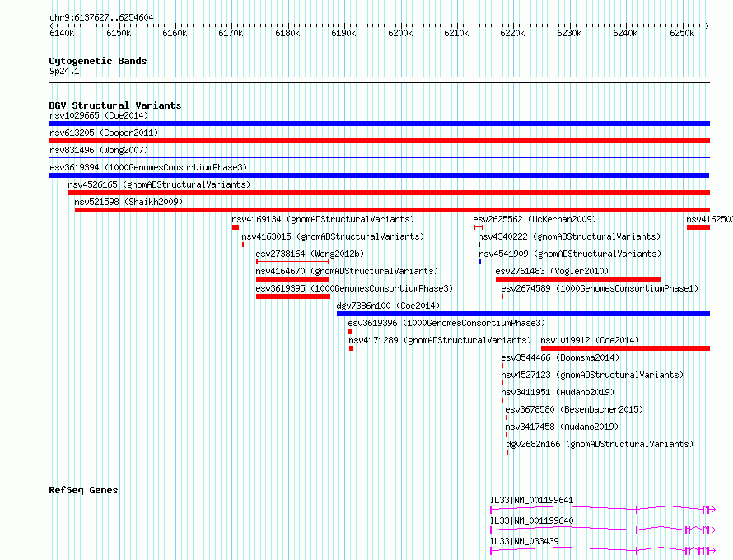Screen dimensions: 733x560
Task: Click nsv4526165 (gnomADStructuralVariants) label
Action: point(159,184)
